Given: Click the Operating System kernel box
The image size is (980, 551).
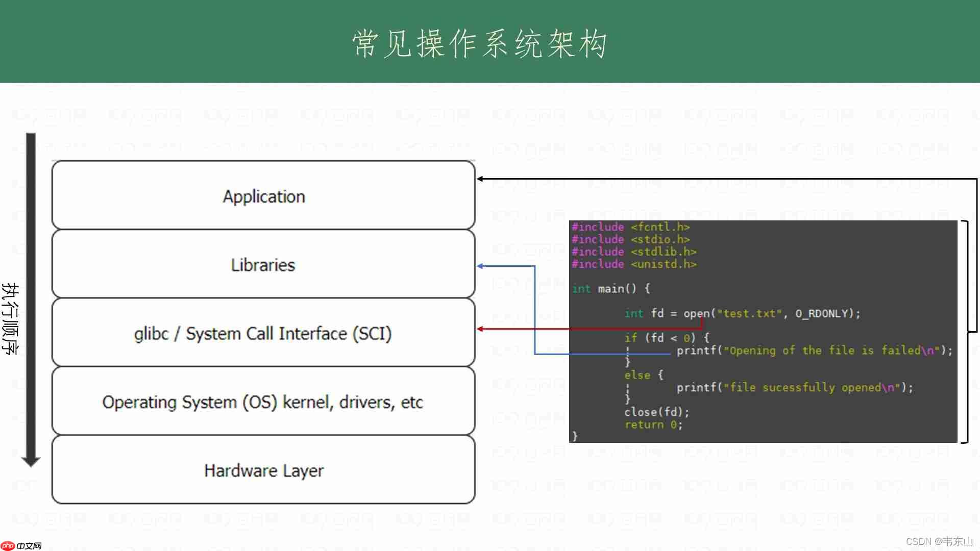Looking at the screenshot, I should point(263,402).
